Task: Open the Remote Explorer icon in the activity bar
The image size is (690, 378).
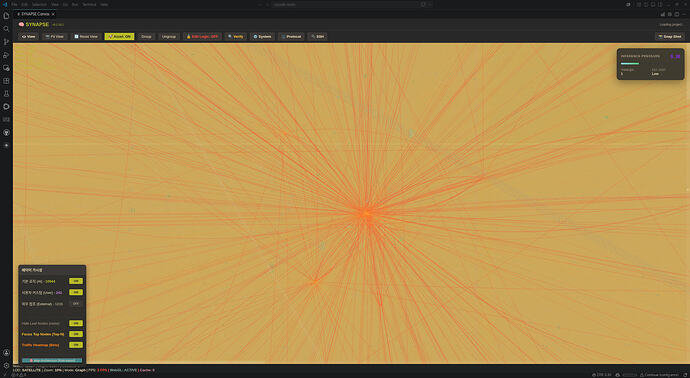Action: tap(6, 68)
